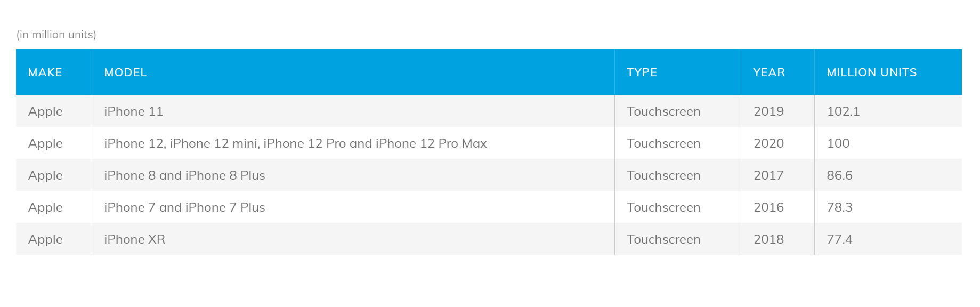This screenshot has height=307, width=980.
Task: Click the 100 million units value
Action: [x=838, y=143]
